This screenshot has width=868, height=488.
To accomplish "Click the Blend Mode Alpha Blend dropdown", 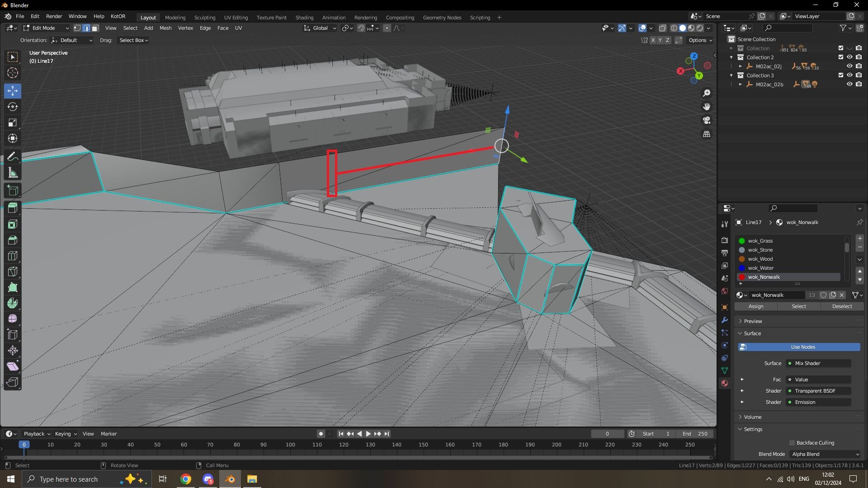I will pyautogui.click(x=825, y=454).
